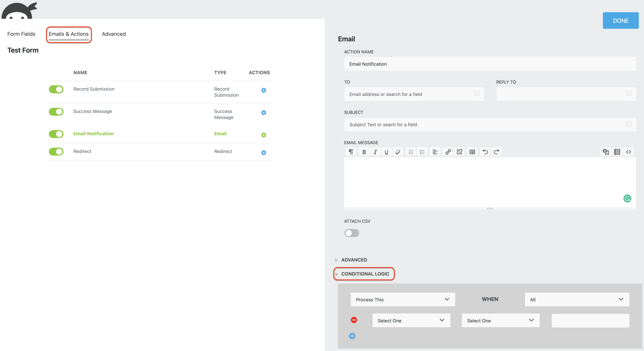644x351 pixels.
Task: Open the Advanced tab at the top
Action: 114,34
